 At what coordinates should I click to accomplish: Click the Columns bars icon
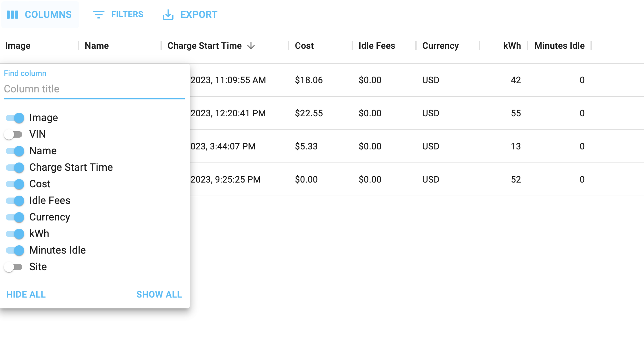coord(12,15)
